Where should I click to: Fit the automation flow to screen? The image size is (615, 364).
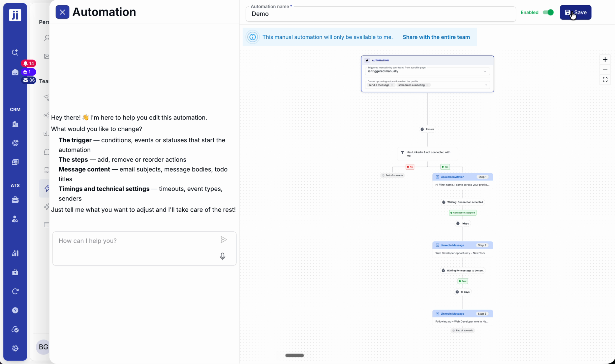point(605,80)
